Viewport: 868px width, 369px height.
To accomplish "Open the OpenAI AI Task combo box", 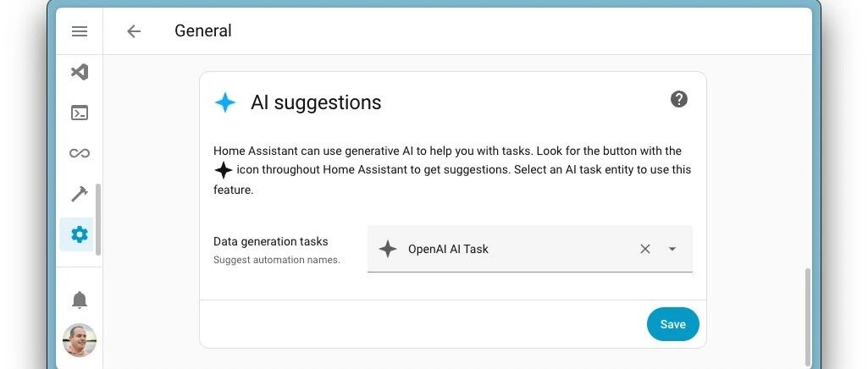I will click(x=530, y=249).
